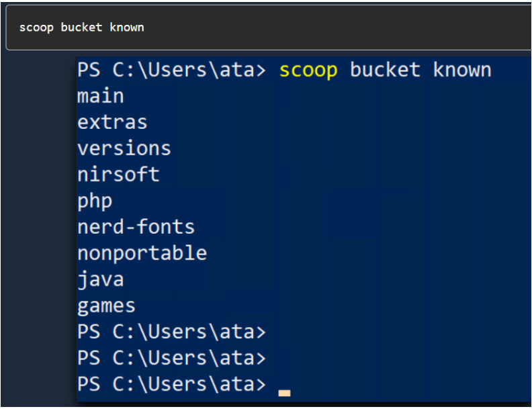Screen dimensions: 532x409
Task: Select the "versions" bucket output line
Action: pos(124,148)
